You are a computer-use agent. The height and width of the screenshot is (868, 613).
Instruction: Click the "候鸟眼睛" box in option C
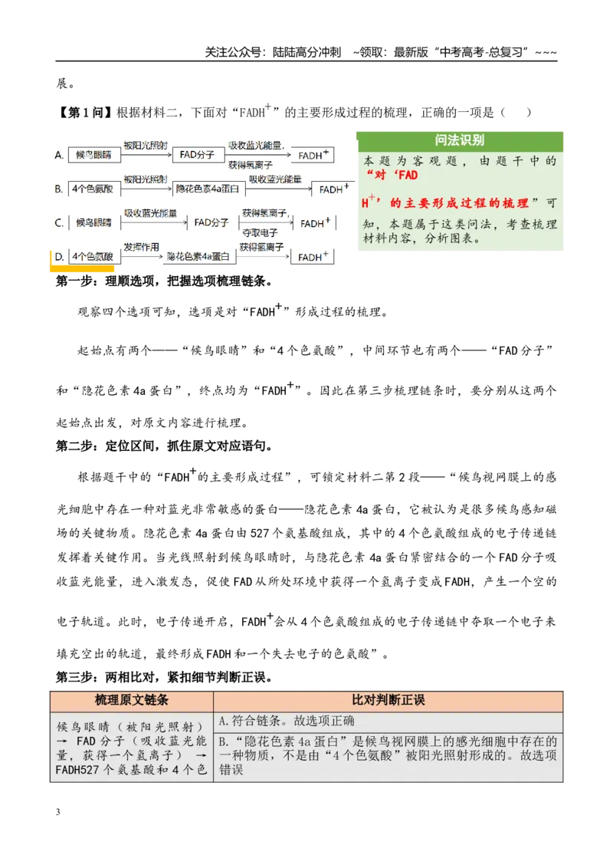coord(94,223)
